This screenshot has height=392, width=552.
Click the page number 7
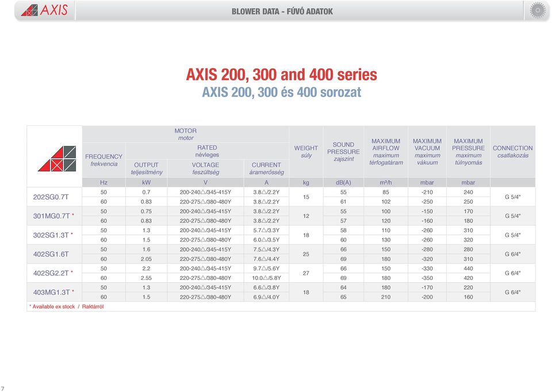(x=2, y=389)
